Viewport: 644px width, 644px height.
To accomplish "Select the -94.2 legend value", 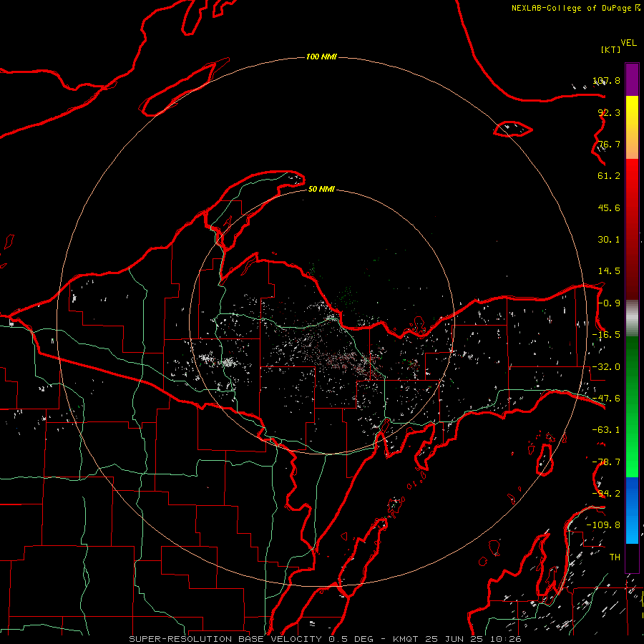I will tap(606, 494).
